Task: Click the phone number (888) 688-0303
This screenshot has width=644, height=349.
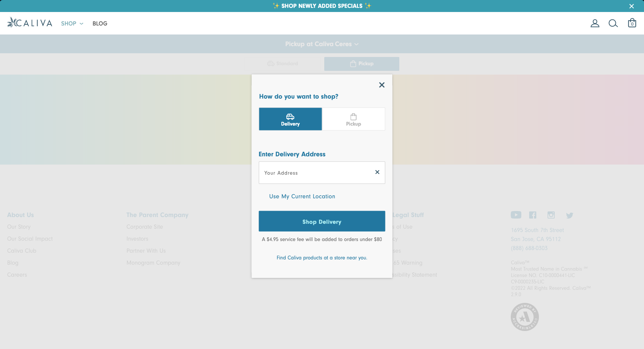Action: point(529,248)
